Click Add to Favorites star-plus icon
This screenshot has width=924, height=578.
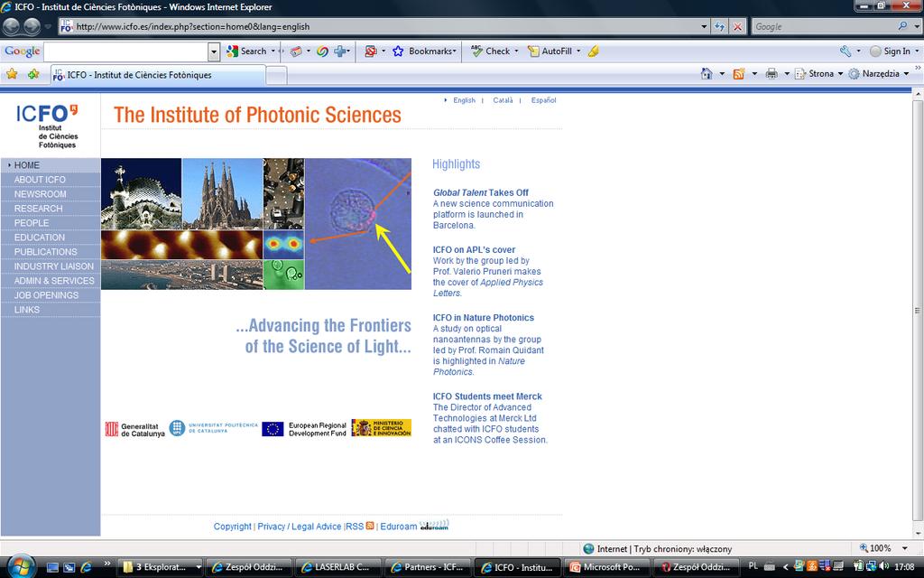(x=33, y=74)
